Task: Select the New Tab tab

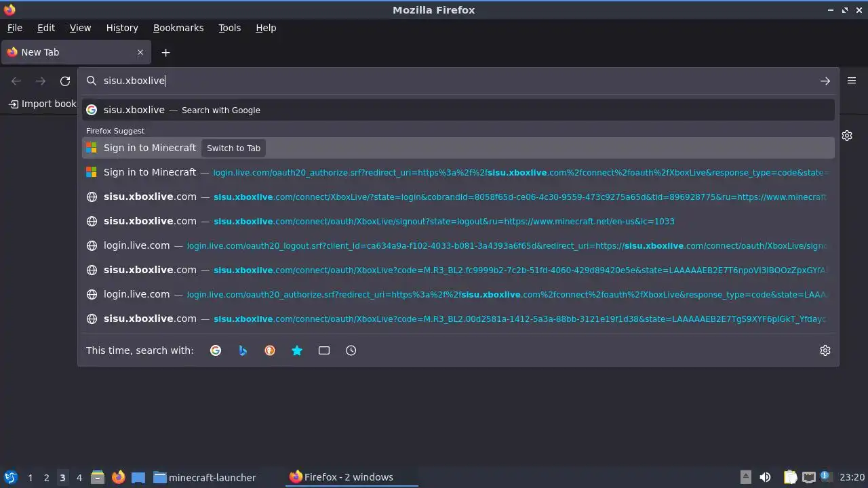Action: (76, 52)
